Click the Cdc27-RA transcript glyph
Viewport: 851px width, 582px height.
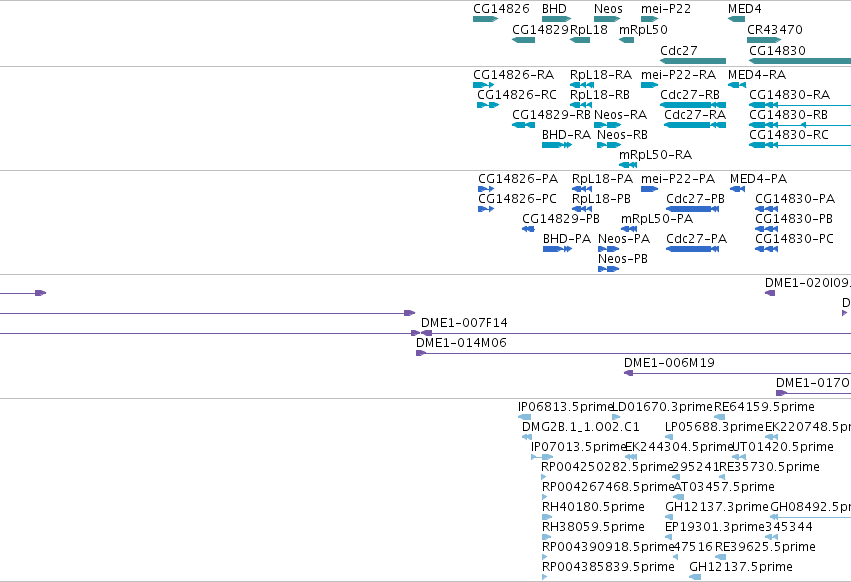[x=695, y=125]
